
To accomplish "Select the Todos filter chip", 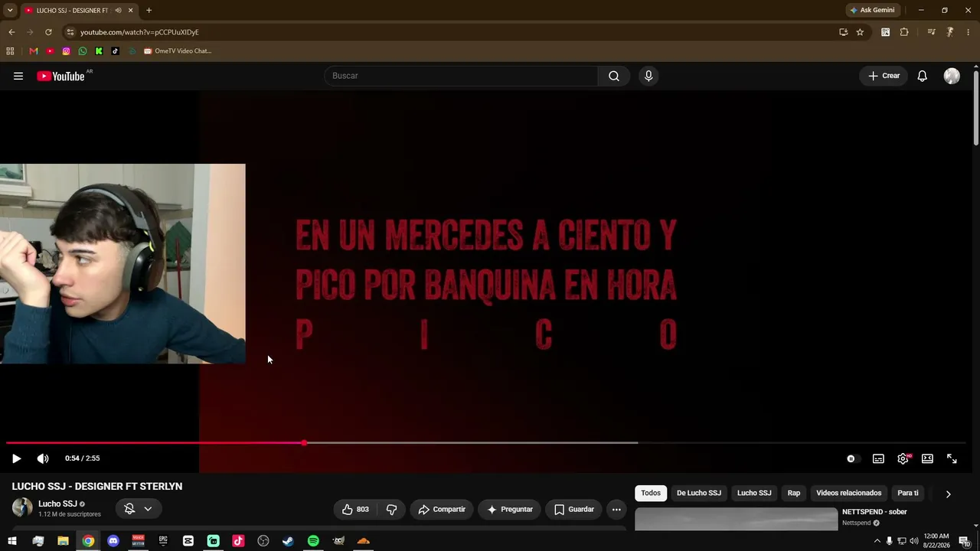I will (x=651, y=493).
